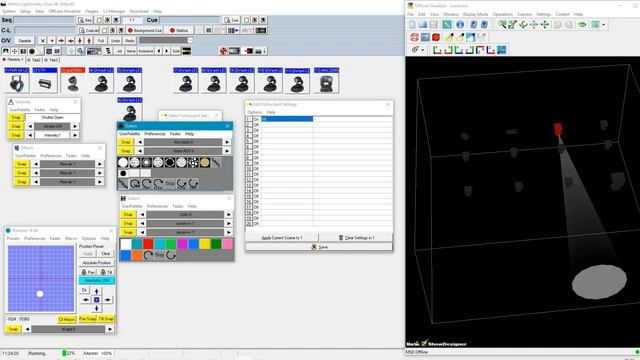
Task: Click Apply Current Scene to 1 button
Action: [282, 238]
